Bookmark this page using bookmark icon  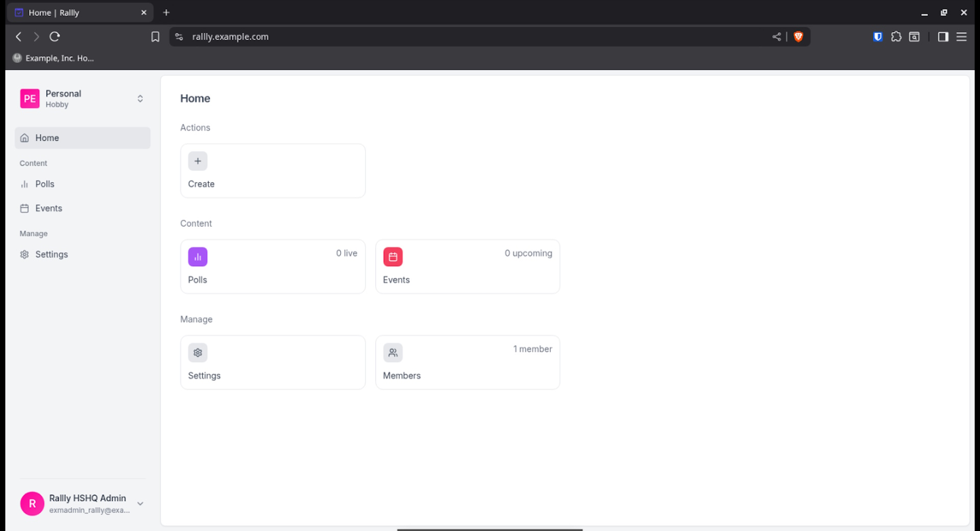coord(155,37)
